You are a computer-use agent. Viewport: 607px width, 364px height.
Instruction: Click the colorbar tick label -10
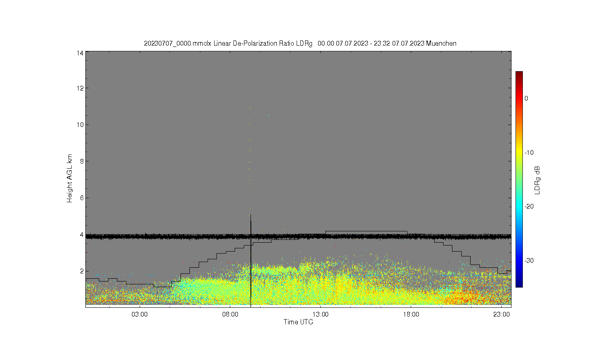(529, 152)
